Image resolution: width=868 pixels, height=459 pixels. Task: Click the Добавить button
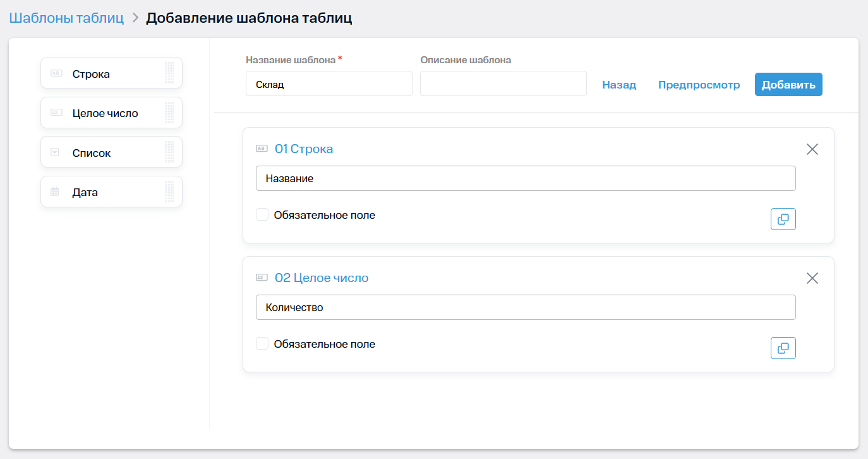[788, 85]
